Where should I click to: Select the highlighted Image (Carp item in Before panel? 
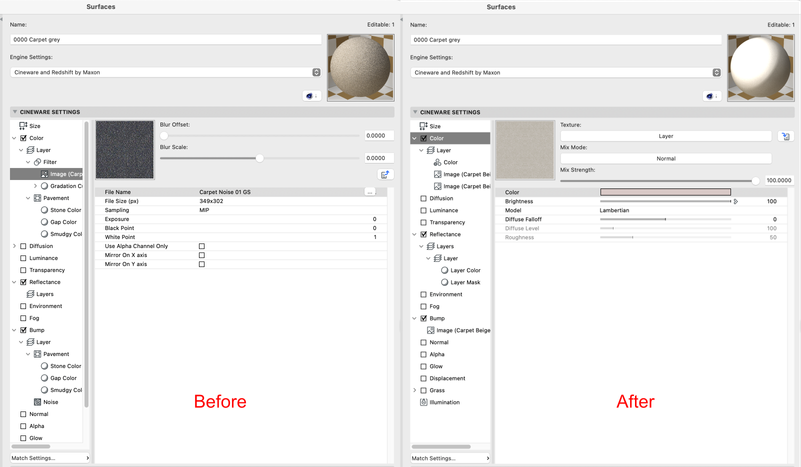coord(46,174)
